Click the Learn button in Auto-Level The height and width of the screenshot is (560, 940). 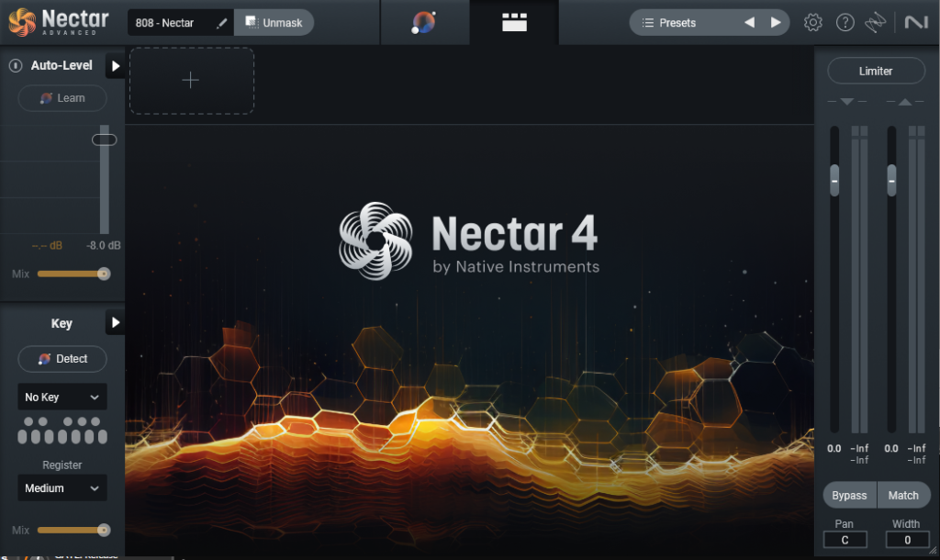pyautogui.click(x=62, y=98)
